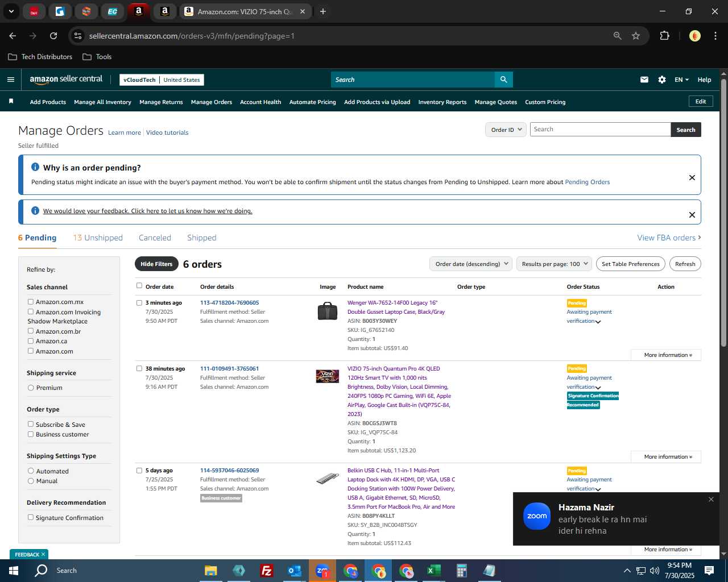Click the Set Table Preferences button
Screen dimensions: 728x582
tap(631, 264)
